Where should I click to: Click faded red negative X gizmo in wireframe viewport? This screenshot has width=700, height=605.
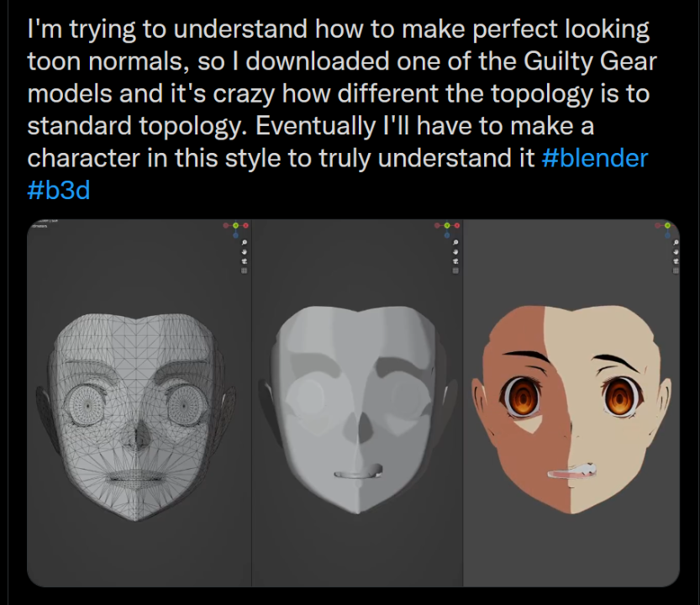pos(226,225)
